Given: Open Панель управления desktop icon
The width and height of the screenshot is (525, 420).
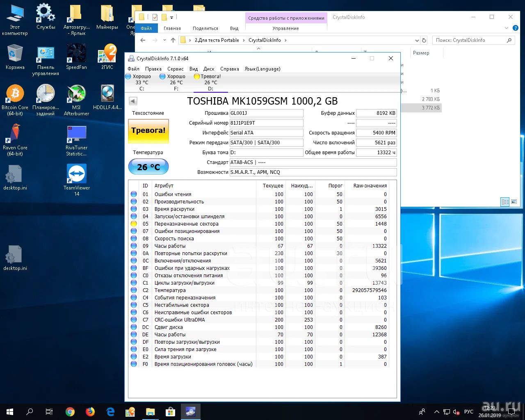Looking at the screenshot, I should tap(46, 60).
